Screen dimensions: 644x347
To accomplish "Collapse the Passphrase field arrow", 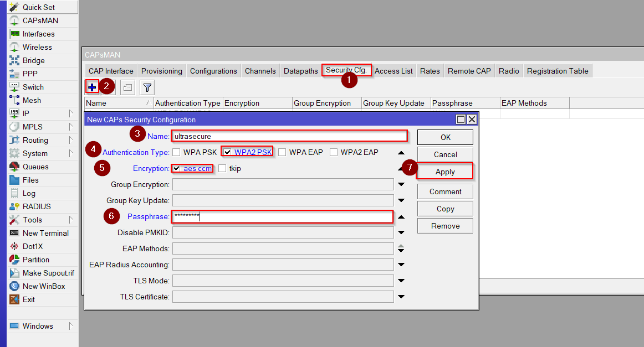I will click(x=401, y=217).
